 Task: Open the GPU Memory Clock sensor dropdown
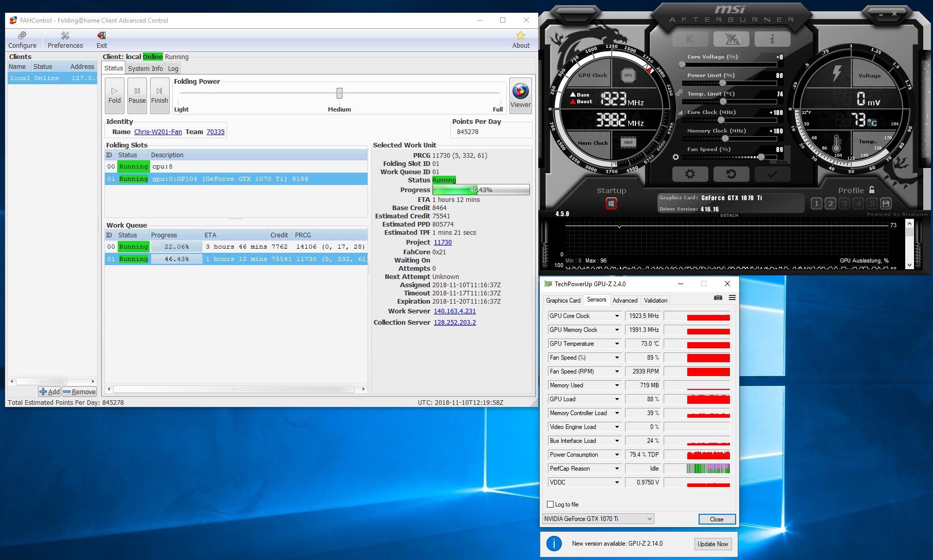617,330
